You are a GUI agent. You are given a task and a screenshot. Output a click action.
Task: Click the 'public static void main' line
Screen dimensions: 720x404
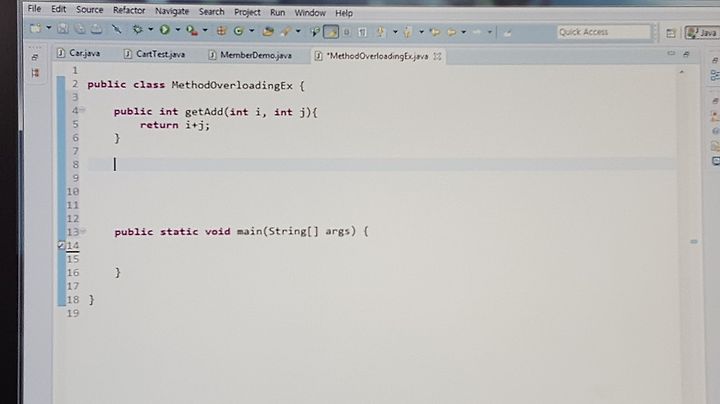click(x=242, y=231)
